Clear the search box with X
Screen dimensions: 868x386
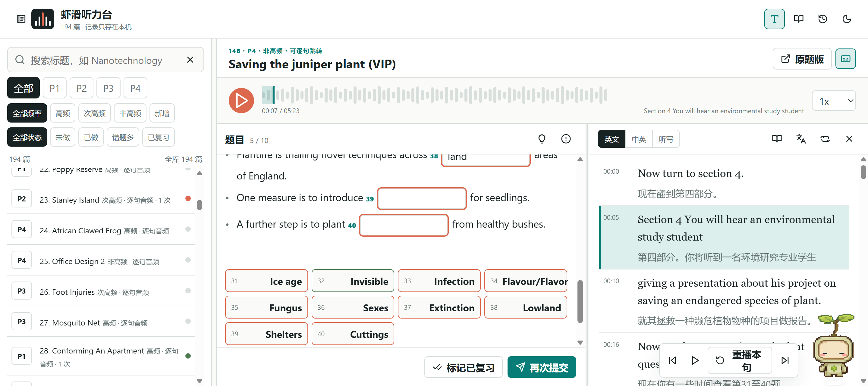(x=190, y=60)
